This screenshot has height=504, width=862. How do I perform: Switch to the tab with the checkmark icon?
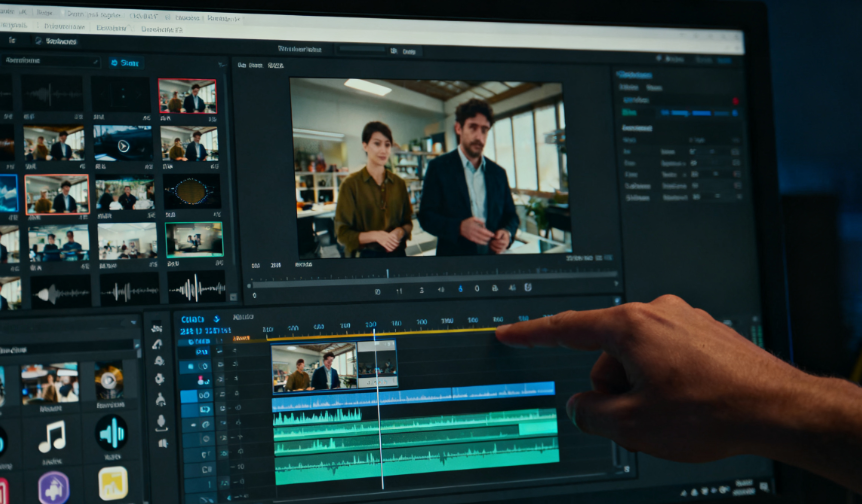tap(56, 41)
